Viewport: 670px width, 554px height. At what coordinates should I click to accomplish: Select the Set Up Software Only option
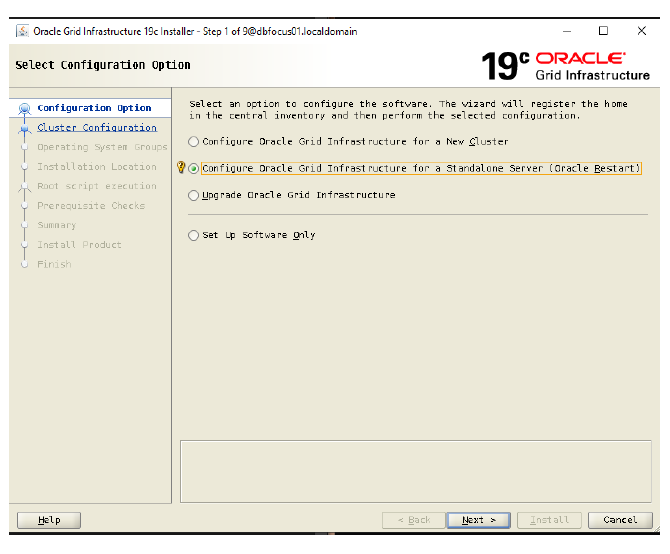click(x=194, y=236)
